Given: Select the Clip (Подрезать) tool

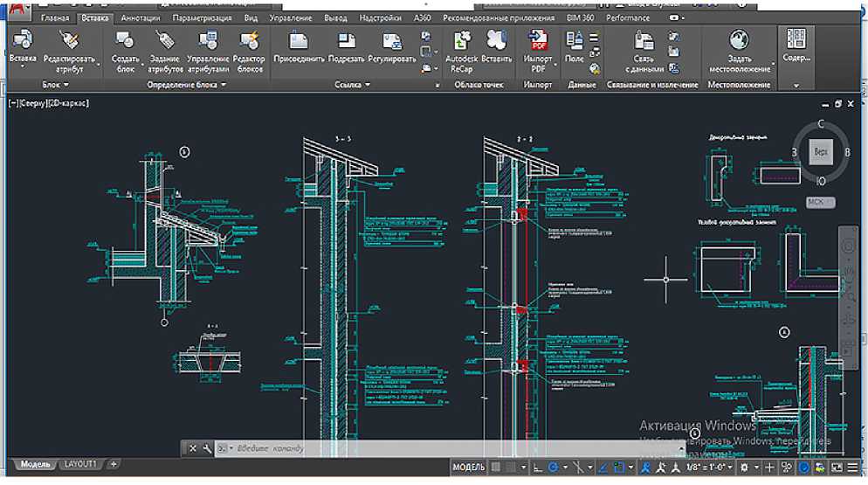Looking at the screenshot, I should click(346, 39).
